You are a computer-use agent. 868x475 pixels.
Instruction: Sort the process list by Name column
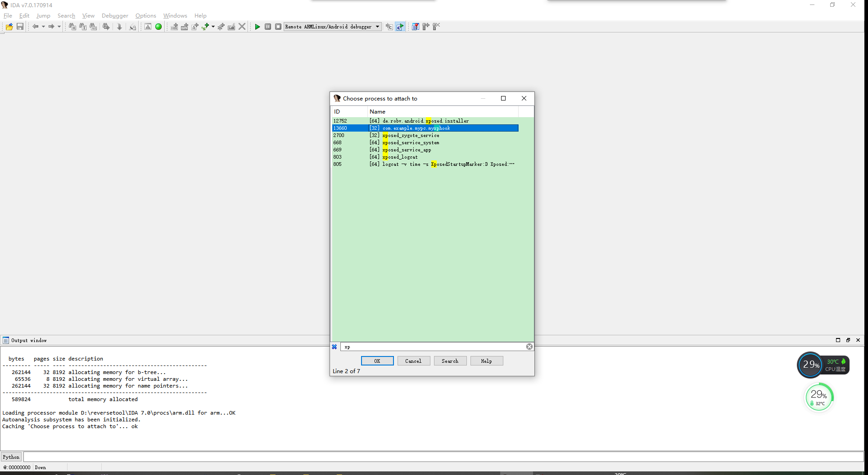pyautogui.click(x=443, y=111)
